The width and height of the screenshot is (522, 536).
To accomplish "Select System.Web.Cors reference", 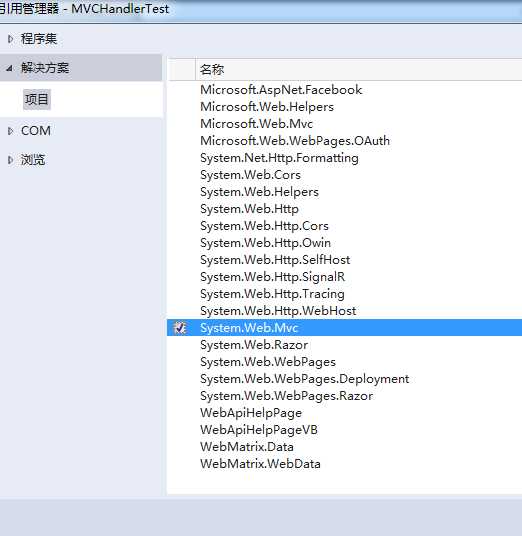I will click(x=250, y=175).
